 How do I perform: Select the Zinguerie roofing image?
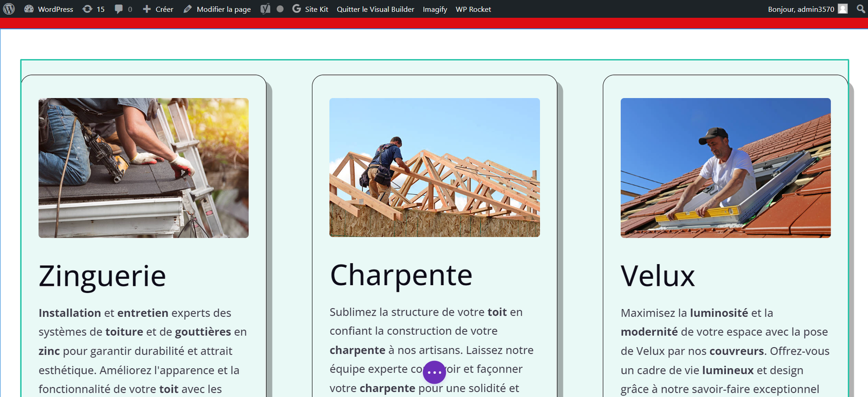pos(143,168)
